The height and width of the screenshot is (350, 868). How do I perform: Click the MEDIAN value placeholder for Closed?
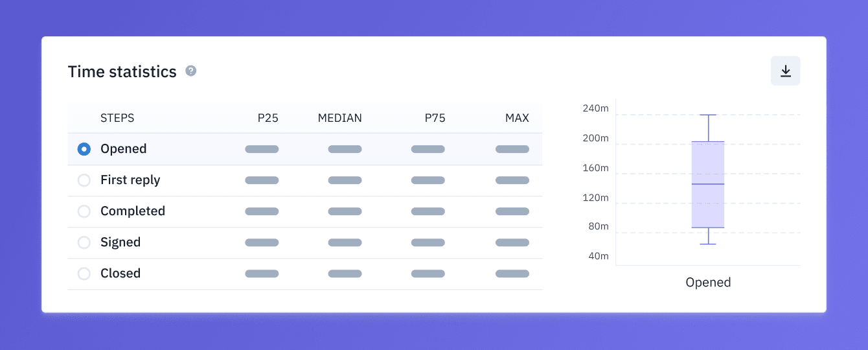click(345, 274)
